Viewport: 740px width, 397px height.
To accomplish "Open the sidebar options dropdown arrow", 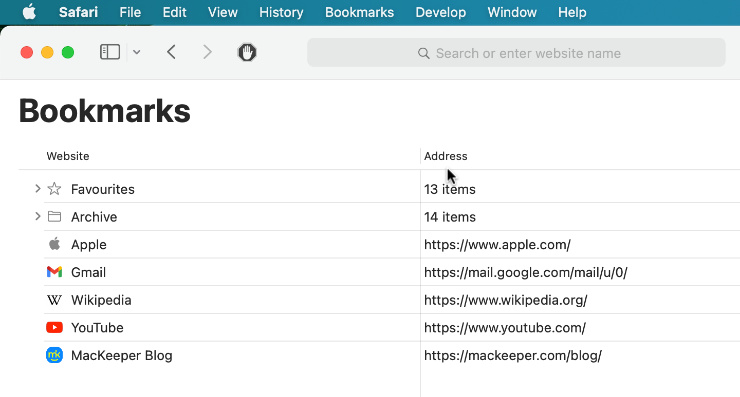I will click(x=136, y=52).
